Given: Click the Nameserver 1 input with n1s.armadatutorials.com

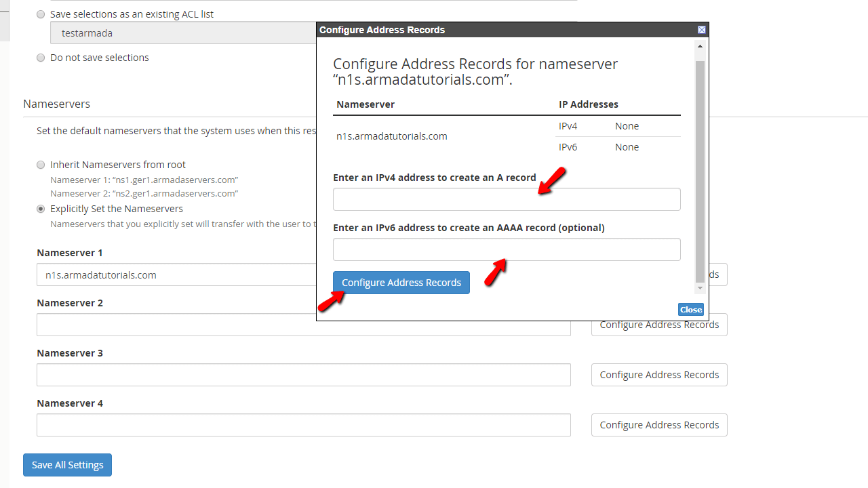Looking at the screenshot, I should point(176,274).
